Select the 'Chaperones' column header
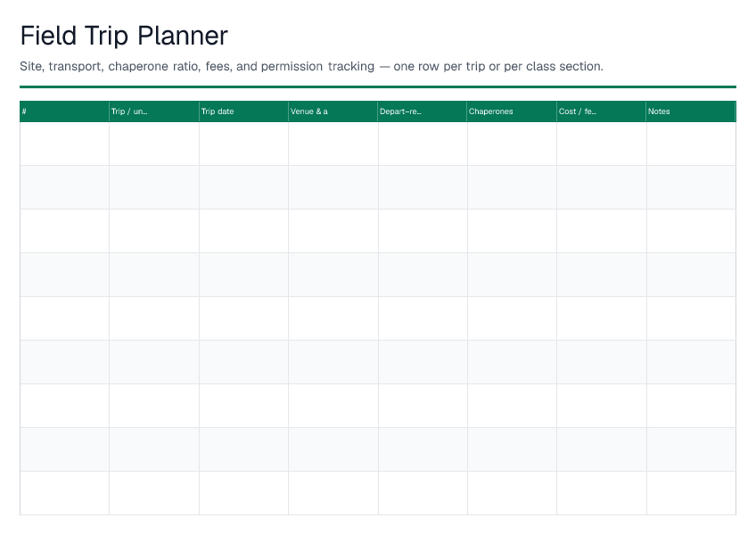The width and height of the screenshot is (756, 535). [x=512, y=111]
